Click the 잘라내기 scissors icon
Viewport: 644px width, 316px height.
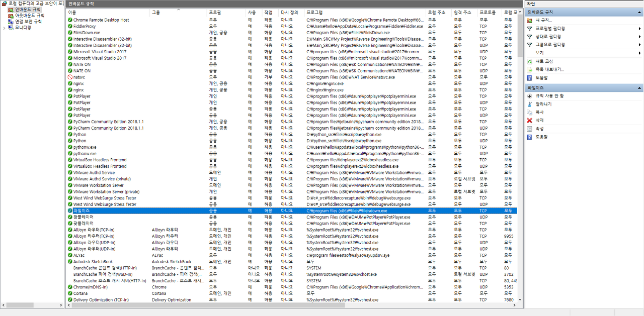pos(529,104)
